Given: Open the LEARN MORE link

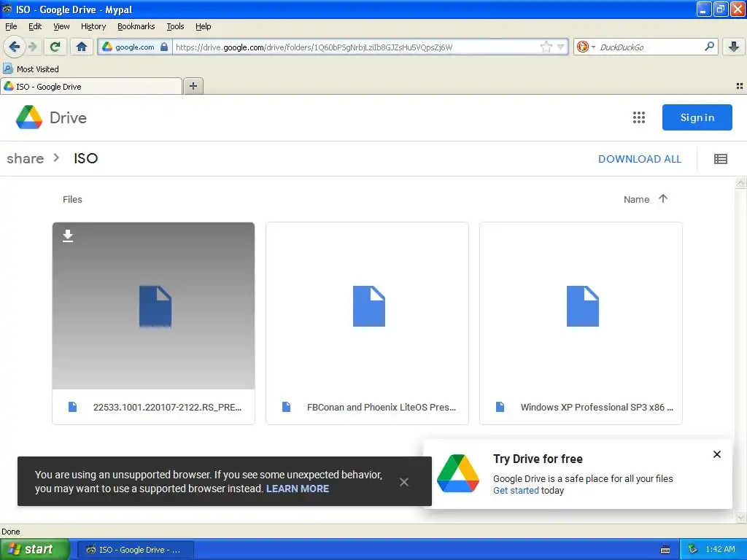Looking at the screenshot, I should pyautogui.click(x=298, y=489).
